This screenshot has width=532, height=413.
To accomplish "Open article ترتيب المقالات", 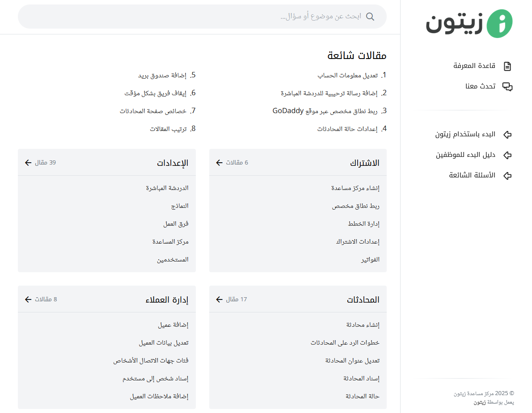I will pos(168,129).
